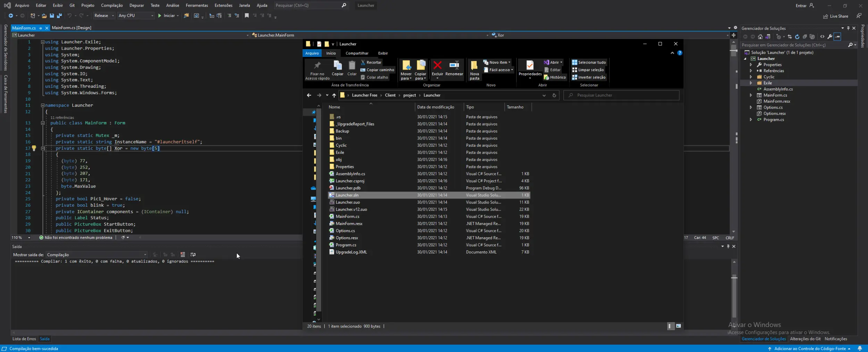Toggle the bookmark icon in toolbar
The height and width of the screenshot is (352, 868).
tap(247, 16)
